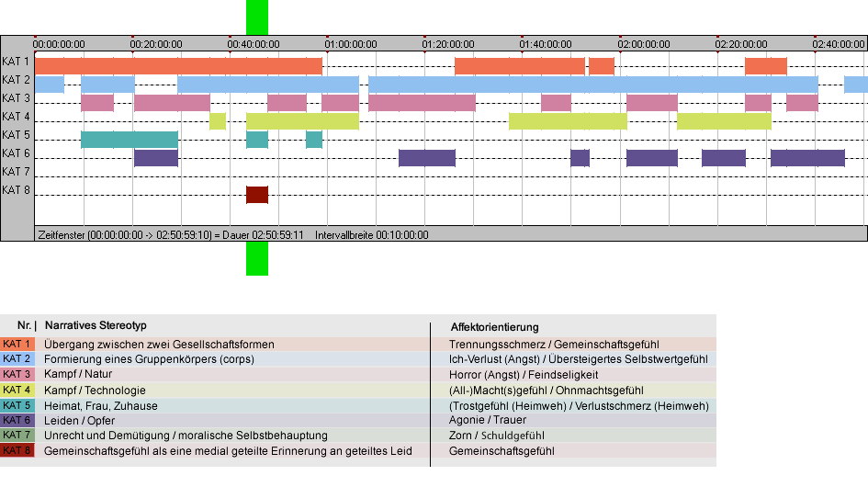Viewport: 868px width, 487px height.
Task: Click the 00:40:00:00 timecode on ruler
Action: 254,44
